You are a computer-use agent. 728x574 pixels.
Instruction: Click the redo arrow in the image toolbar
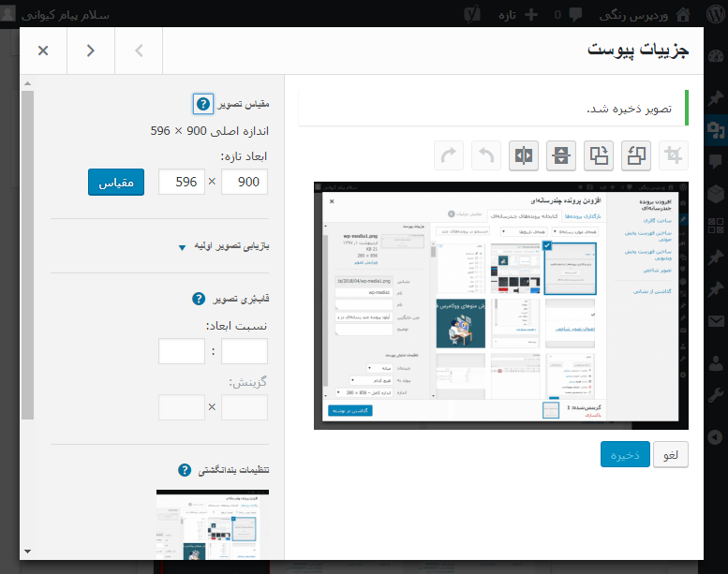tap(451, 155)
